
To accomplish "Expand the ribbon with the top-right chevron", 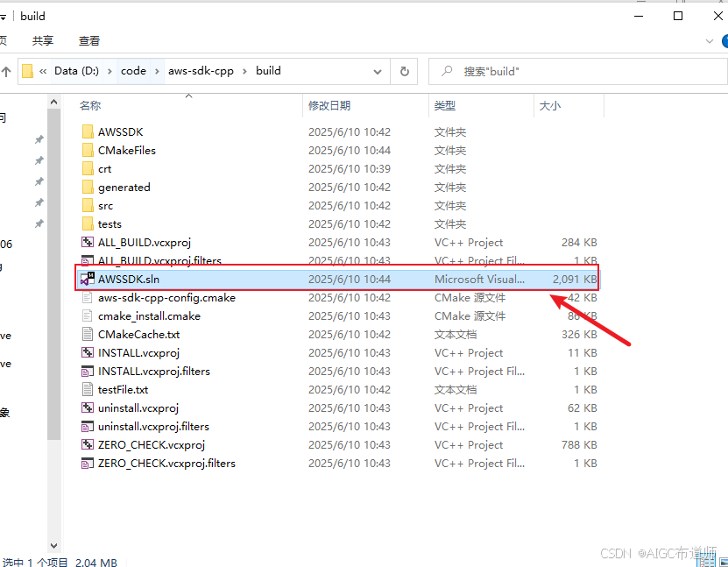I will point(708,40).
